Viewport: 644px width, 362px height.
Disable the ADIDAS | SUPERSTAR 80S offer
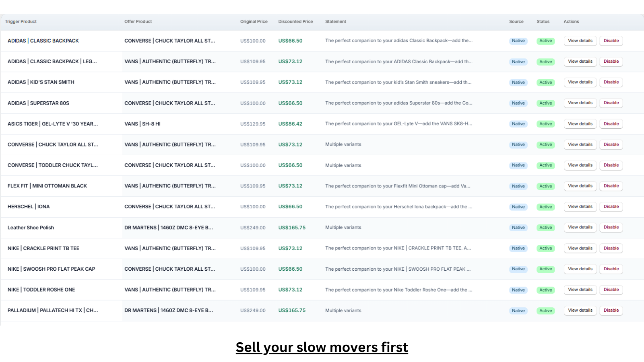611,103
